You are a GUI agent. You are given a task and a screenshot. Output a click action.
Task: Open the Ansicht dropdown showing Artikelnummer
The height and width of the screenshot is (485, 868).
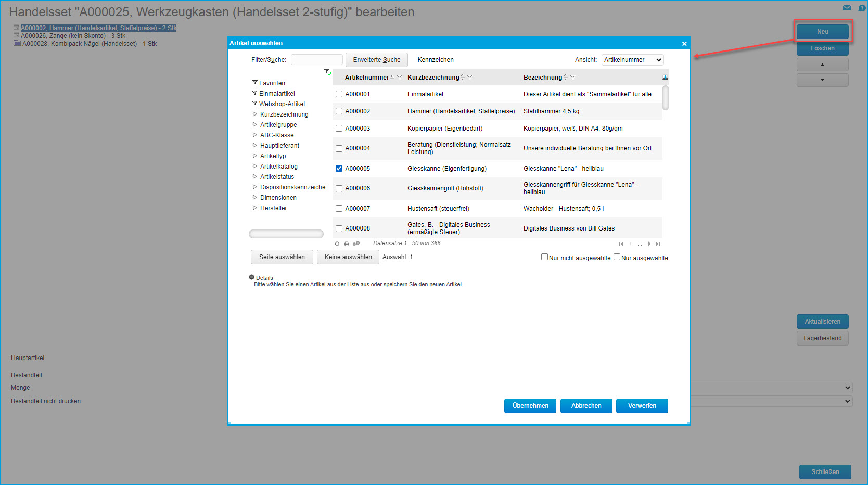[x=632, y=60]
